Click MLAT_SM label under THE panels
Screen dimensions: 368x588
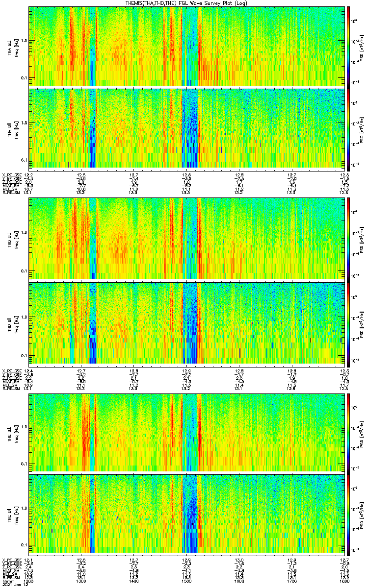click(x=10, y=570)
